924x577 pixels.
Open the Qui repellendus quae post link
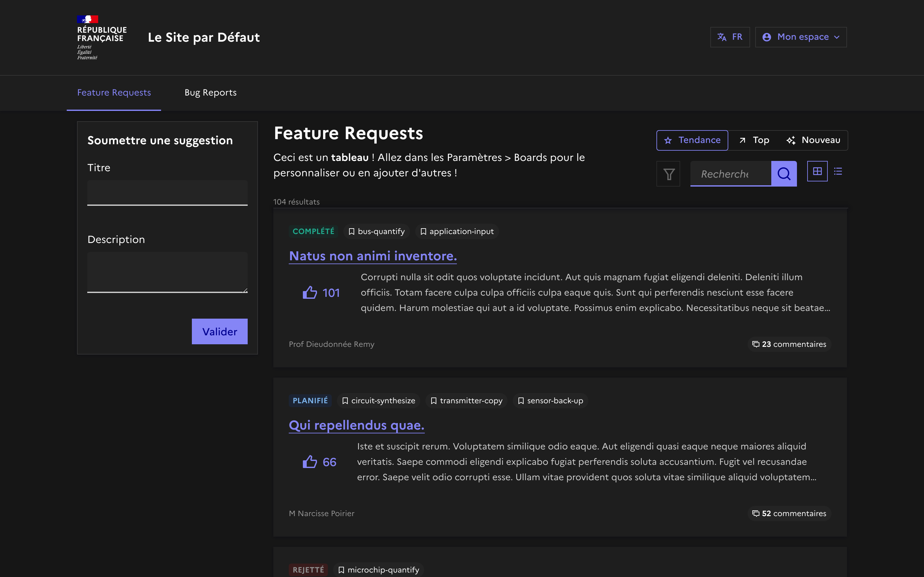[x=356, y=425]
